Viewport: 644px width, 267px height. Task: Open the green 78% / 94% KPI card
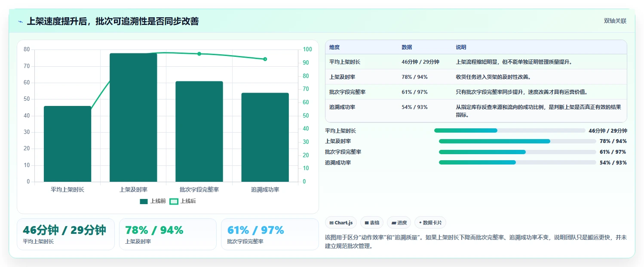point(168,234)
